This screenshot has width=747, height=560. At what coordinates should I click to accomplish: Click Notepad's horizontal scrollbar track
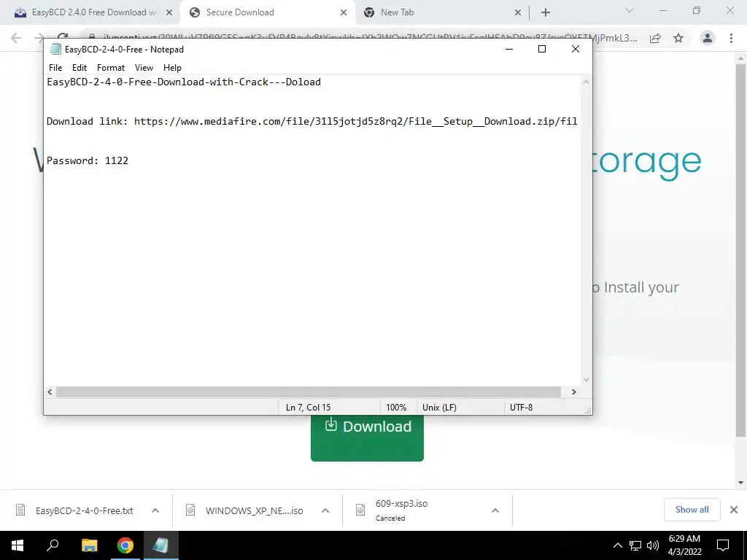(x=309, y=392)
